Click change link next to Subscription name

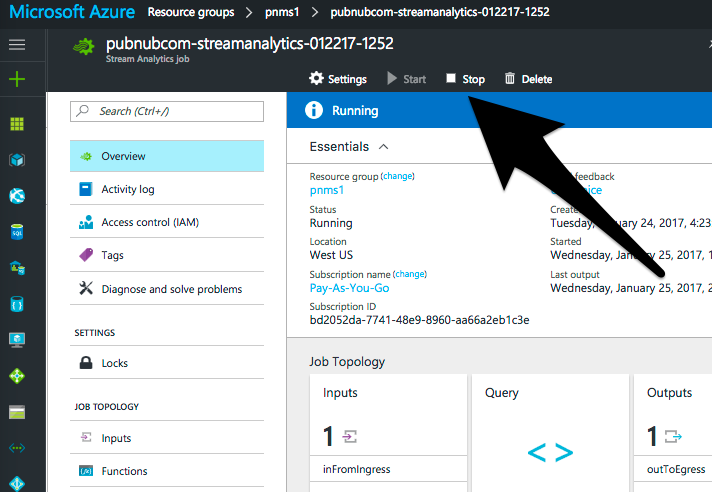410,274
